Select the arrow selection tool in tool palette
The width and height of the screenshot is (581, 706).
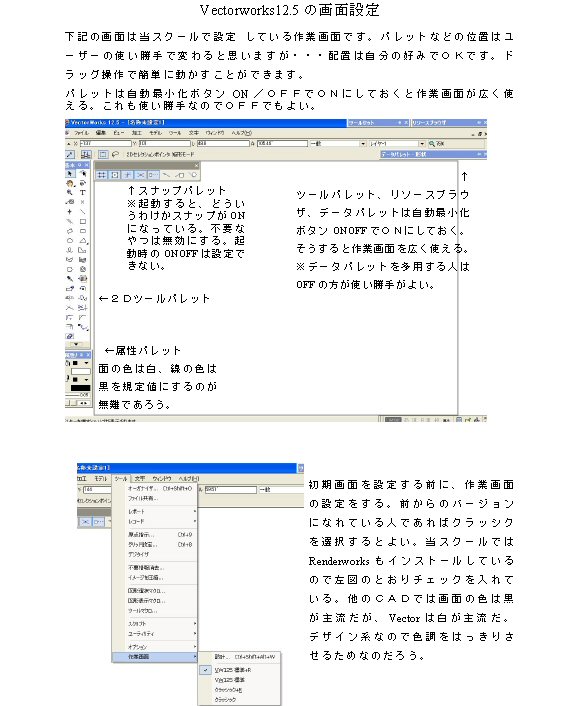click(70, 174)
